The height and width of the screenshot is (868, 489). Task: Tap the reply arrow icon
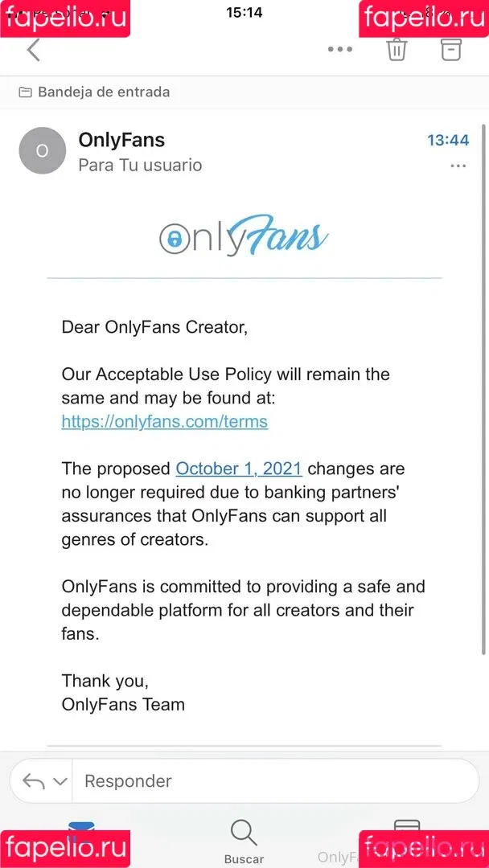[33, 781]
